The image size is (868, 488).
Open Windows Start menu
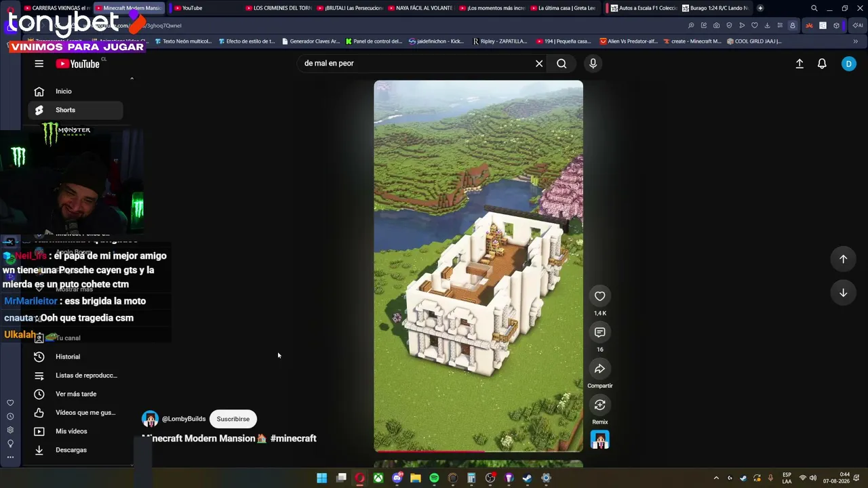pos(322,479)
